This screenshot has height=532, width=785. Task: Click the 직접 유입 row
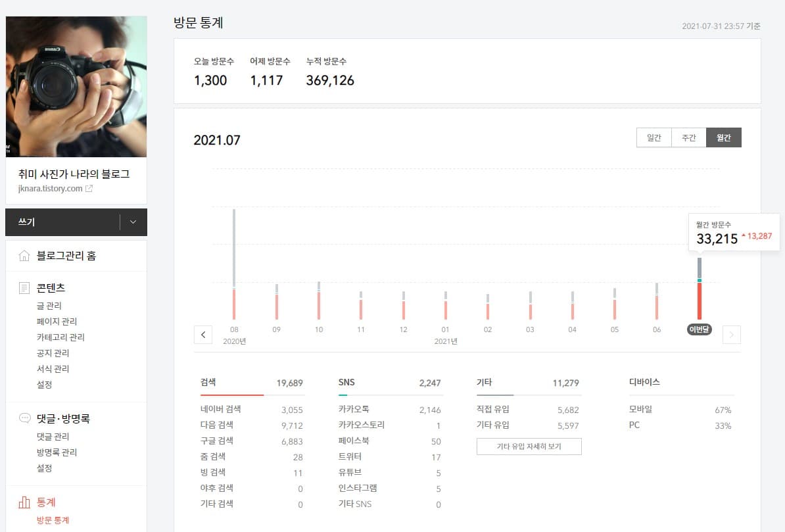pos(528,410)
